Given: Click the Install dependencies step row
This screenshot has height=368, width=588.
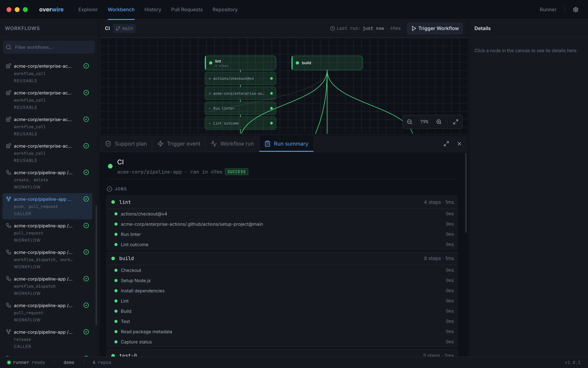Looking at the screenshot, I should point(282,291).
